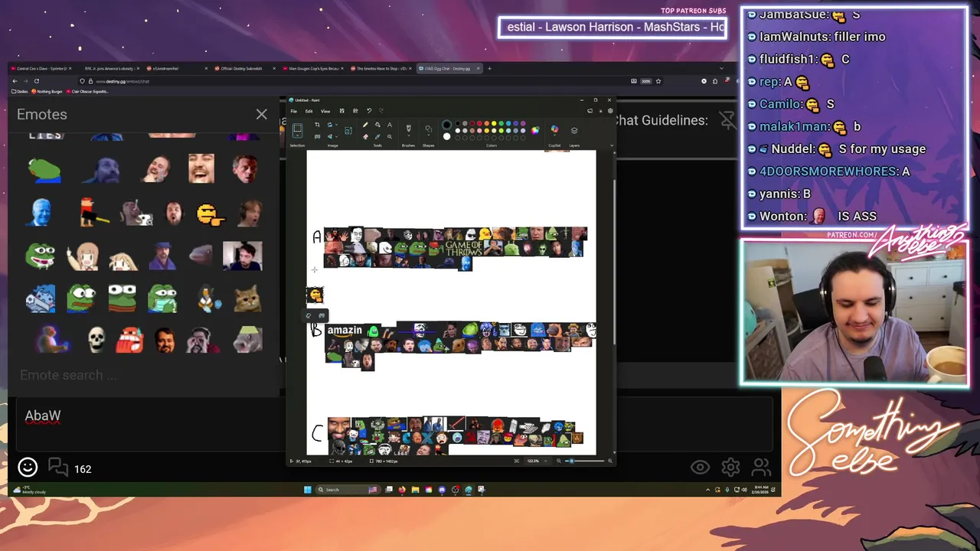This screenshot has height=551, width=980.
Task: Select the Text tool in Paint
Action: (x=390, y=125)
